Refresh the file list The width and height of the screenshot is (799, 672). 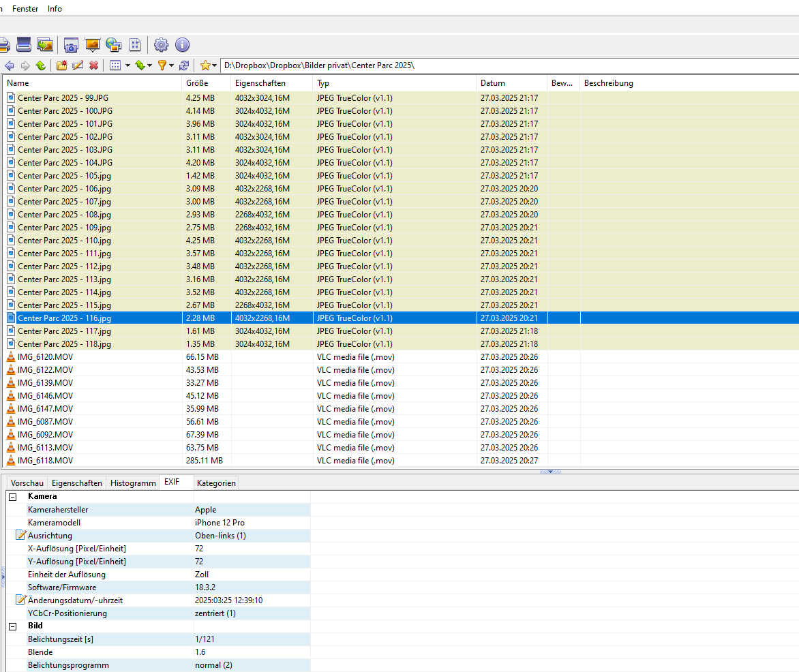pos(184,65)
